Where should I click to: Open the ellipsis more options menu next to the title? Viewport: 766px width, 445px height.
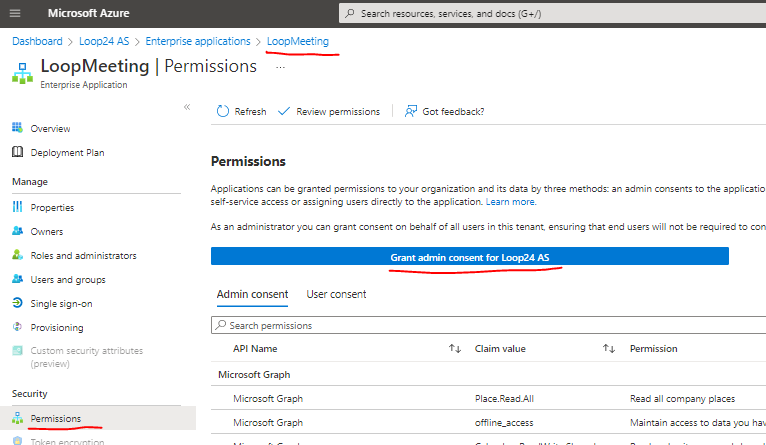click(280, 67)
